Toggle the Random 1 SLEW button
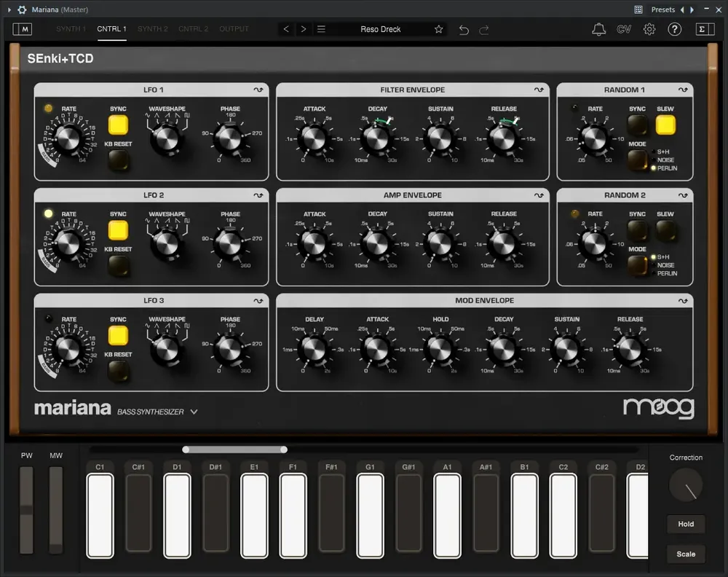 tap(665, 125)
